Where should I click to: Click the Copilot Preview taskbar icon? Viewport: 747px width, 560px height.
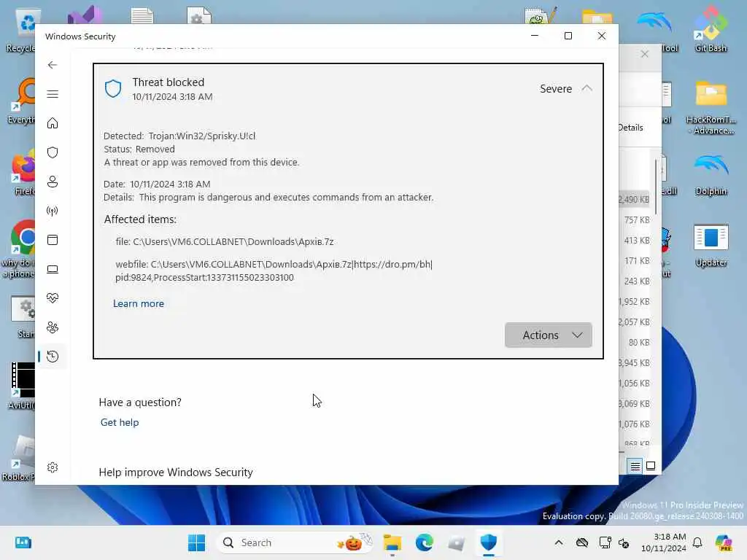pos(723,542)
